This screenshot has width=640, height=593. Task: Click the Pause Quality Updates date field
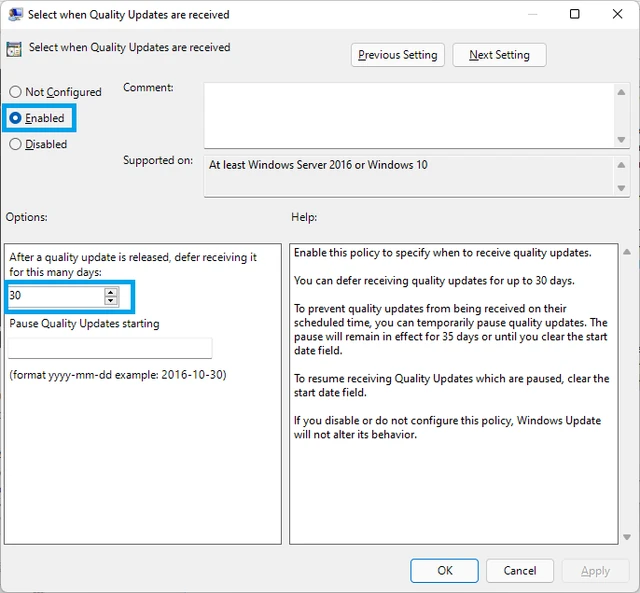(x=110, y=348)
